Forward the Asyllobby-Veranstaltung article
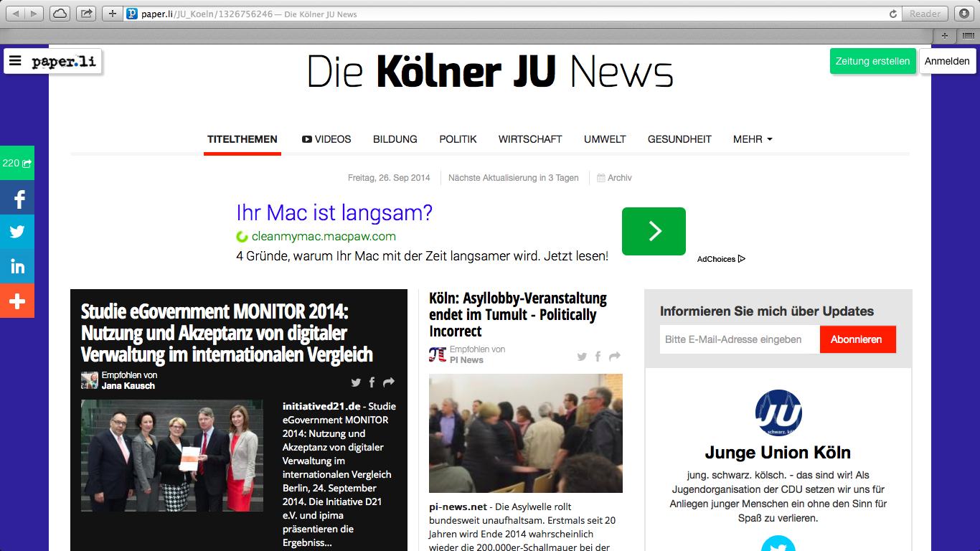The image size is (980, 551). pyautogui.click(x=615, y=357)
